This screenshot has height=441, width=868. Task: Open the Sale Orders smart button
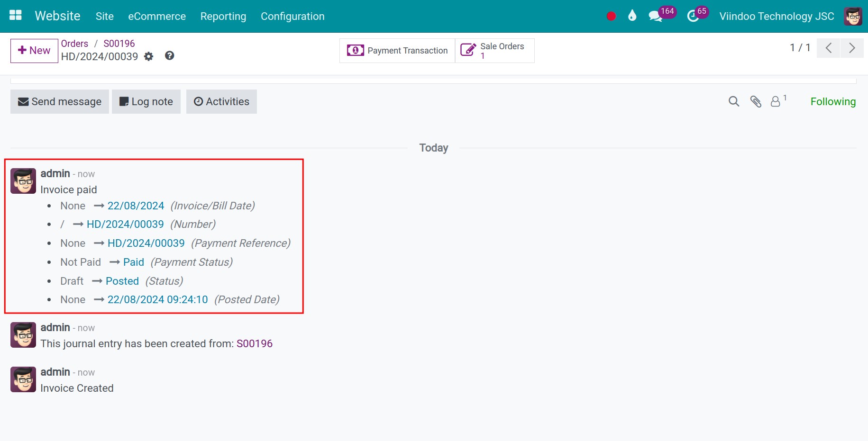coord(494,51)
